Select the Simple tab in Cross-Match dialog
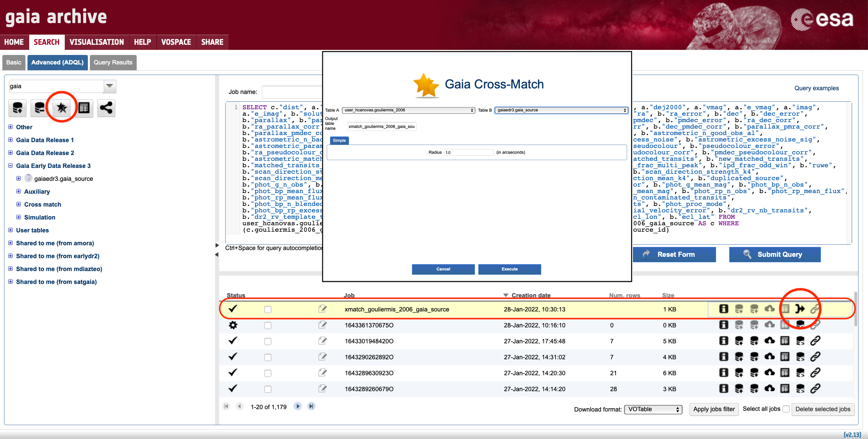868x439 pixels. pos(339,140)
